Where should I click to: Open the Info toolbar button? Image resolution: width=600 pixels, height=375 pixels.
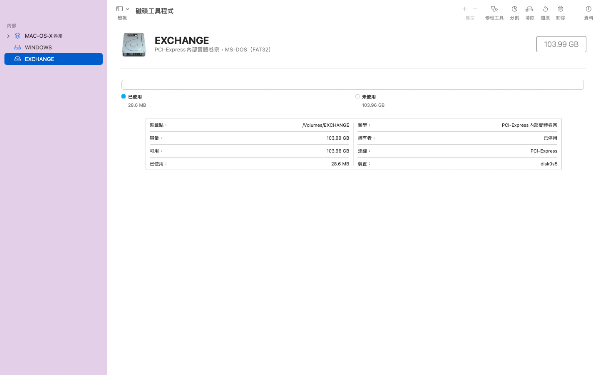[588, 12]
